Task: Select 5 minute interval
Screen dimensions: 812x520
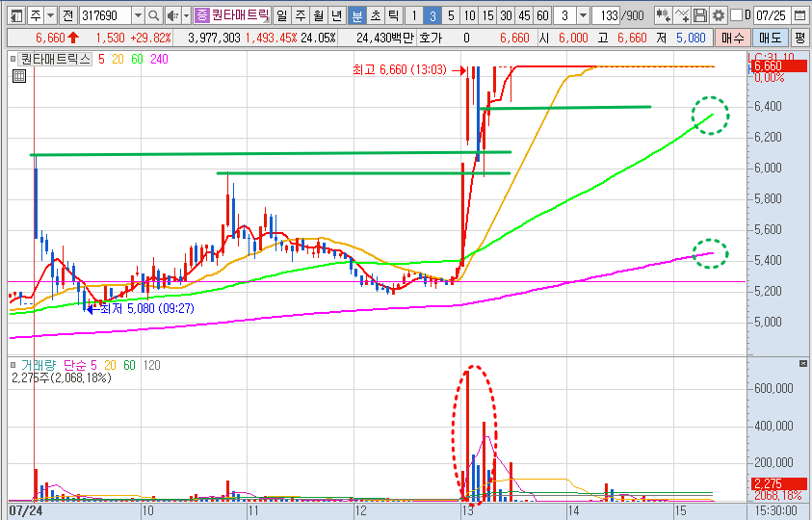Action: [451, 16]
